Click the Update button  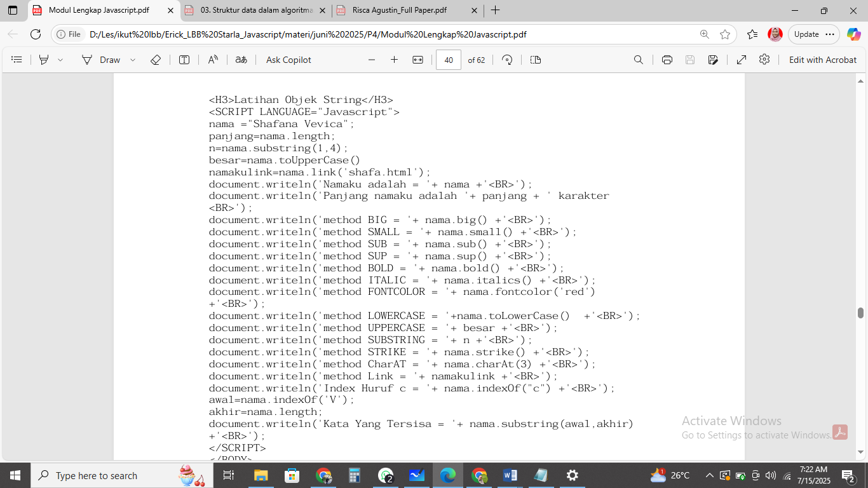[x=806, y=34]
